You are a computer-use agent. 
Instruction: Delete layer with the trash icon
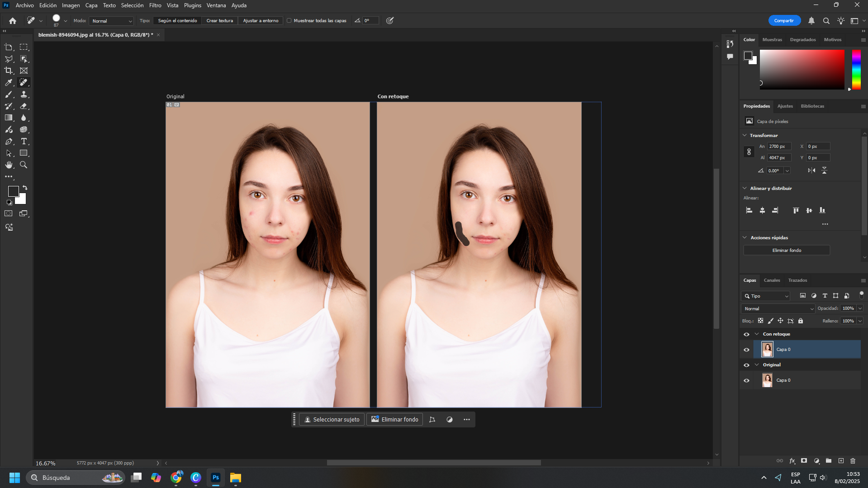tap(853, 461)
